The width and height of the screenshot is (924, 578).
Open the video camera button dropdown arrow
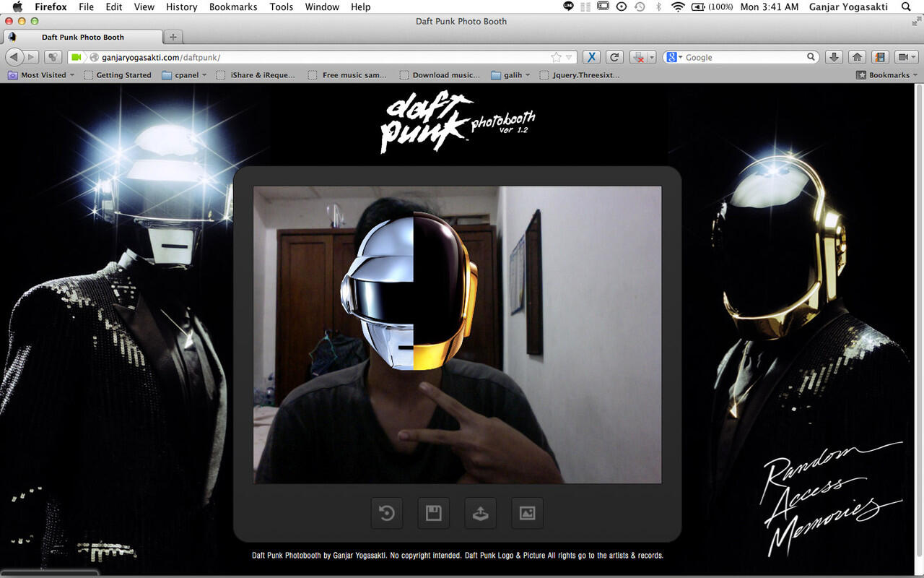(914, 57)
